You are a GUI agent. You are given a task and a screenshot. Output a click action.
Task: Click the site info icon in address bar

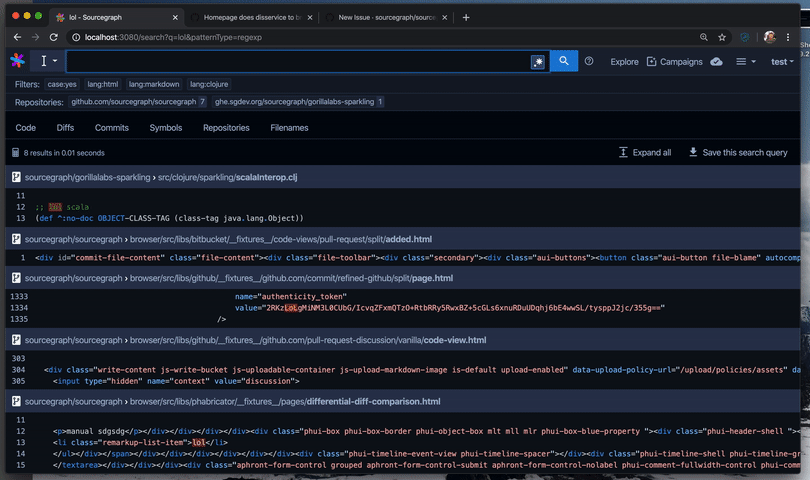[x=75, y=37]
